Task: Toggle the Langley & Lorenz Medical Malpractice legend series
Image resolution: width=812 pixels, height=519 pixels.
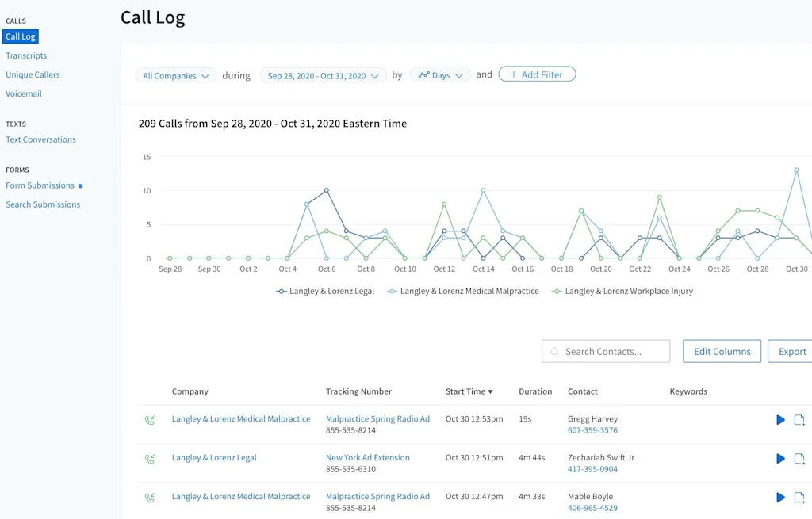Action: [x=463, y=292]
